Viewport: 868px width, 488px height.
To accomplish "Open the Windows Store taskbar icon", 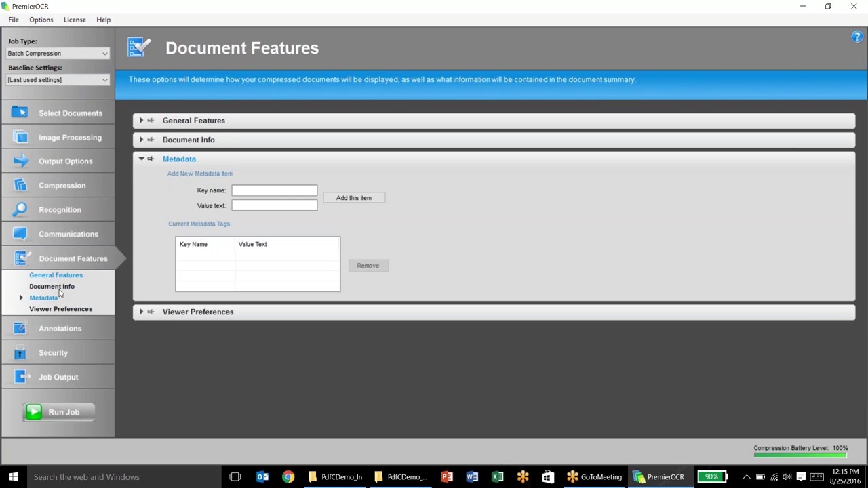I will pyautogui.click(x=548, y=476).
